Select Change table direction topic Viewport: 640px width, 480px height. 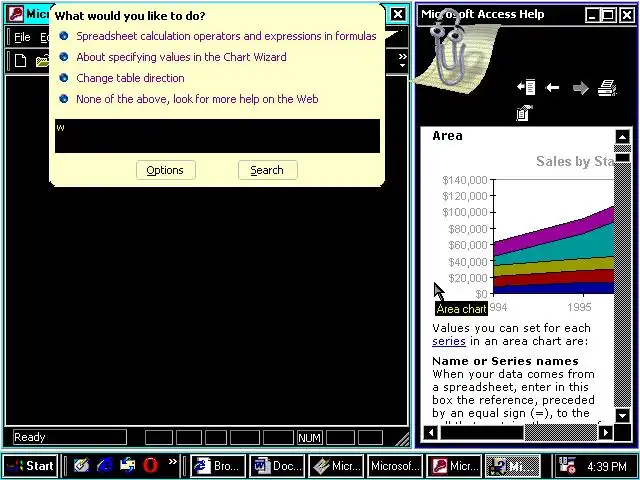[x=130, y=78]
